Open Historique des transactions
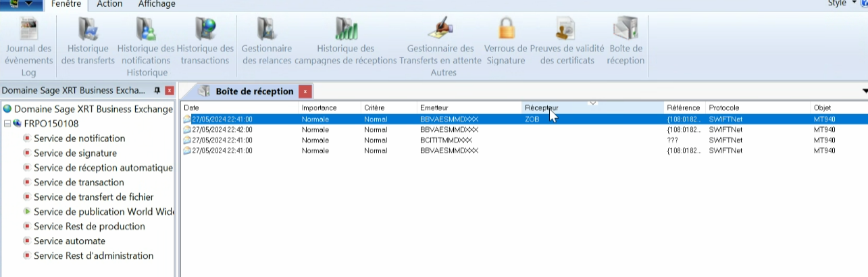Screen dimensions: 868x277 pyautogui.click(x=205, y=30)
